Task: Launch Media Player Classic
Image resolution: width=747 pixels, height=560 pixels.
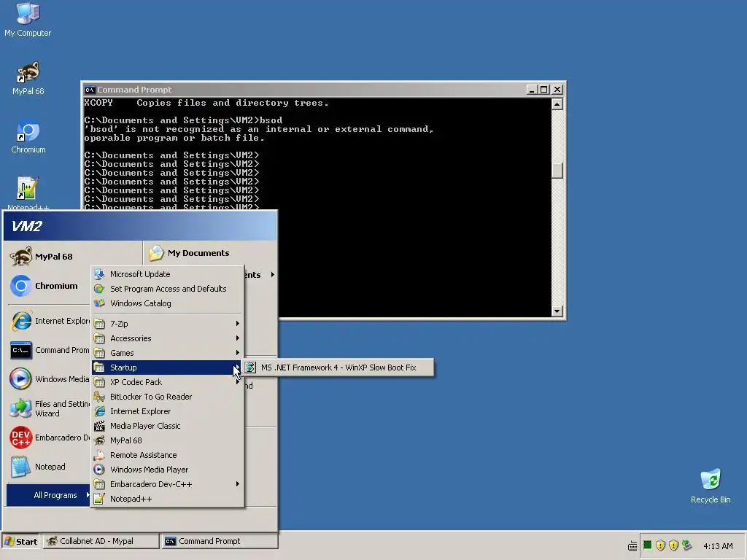Action: (168, 426)
